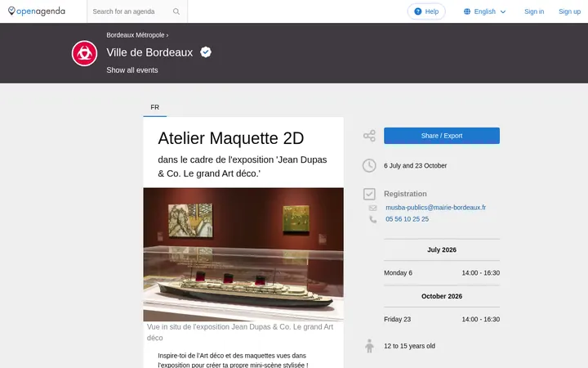Click the clock icon beside the dates
The image size is (588, 368).
(369, 165)
